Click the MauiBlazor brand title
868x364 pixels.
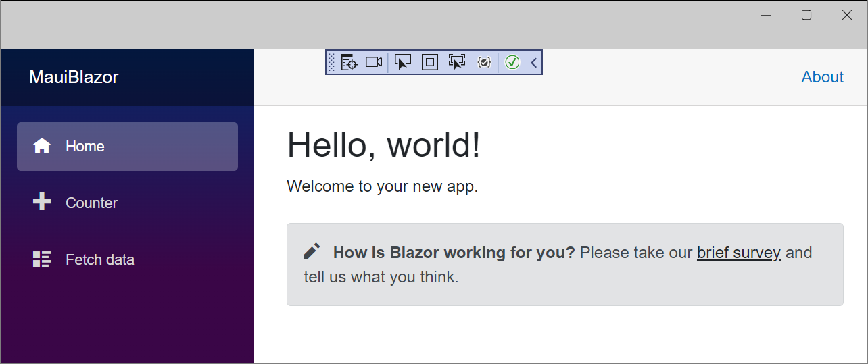pos(74,77)
